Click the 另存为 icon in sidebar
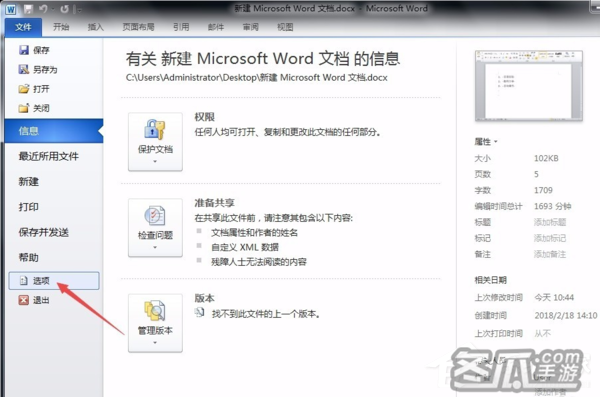This screenshot has height=397, width=600. tap(24, 69)
